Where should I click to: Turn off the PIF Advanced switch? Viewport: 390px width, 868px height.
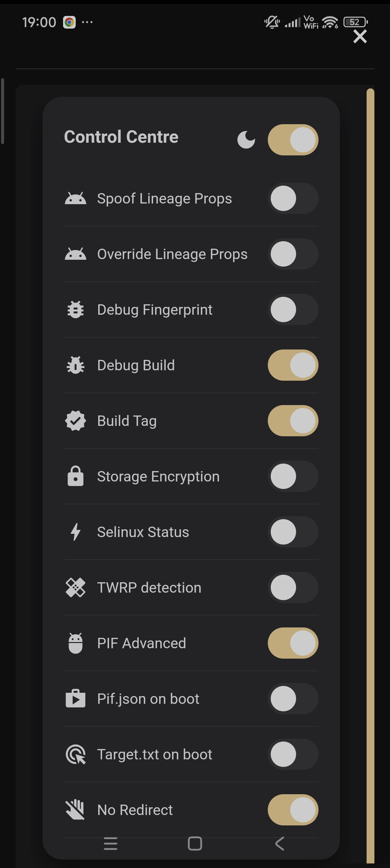pyautogui.click(x=293, y=643)
